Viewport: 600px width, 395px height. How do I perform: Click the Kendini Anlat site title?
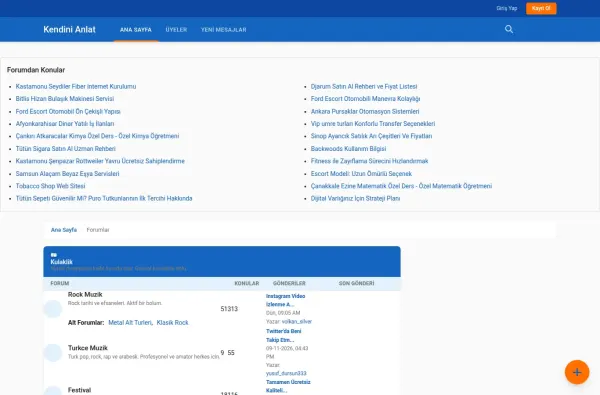coord(69,29)
